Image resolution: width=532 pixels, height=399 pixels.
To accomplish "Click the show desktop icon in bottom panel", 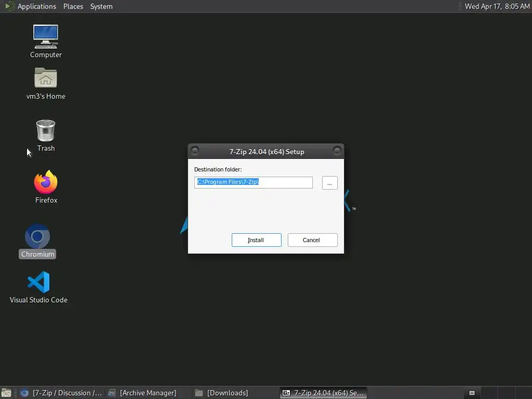I will tap(6, 393).
